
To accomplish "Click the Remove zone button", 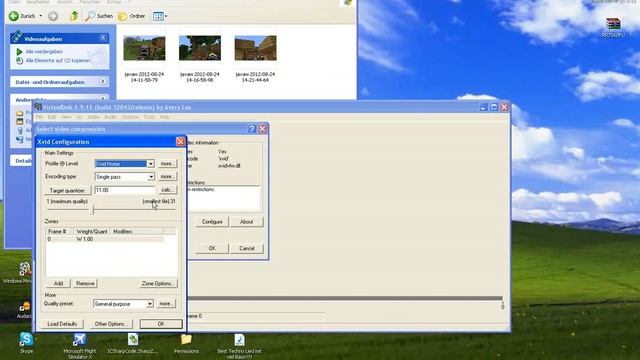I will (85, 283).
